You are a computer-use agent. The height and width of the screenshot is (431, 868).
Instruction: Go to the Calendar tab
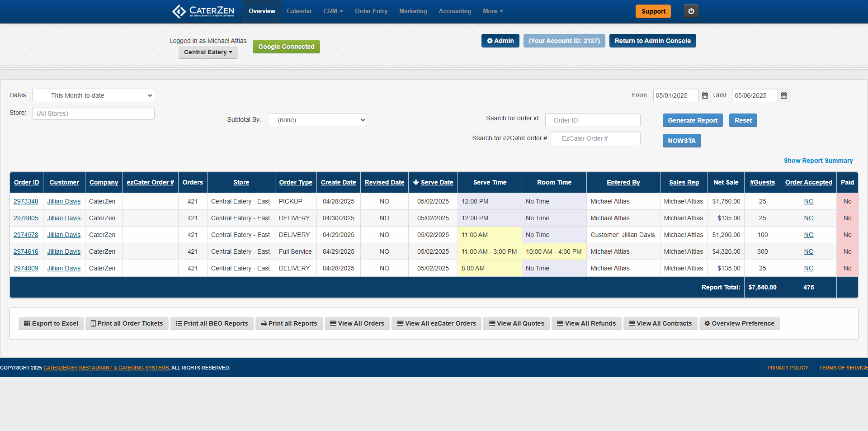pos(299,11)
